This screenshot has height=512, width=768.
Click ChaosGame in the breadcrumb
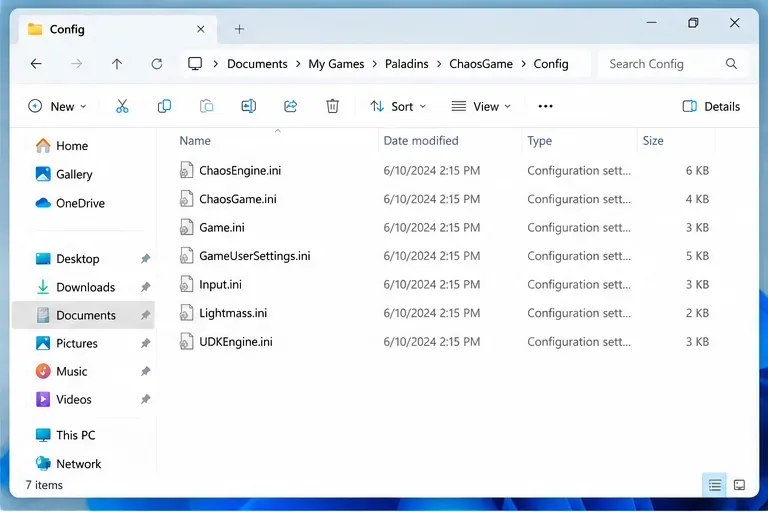pyautogui.click(x=481, y=64)
